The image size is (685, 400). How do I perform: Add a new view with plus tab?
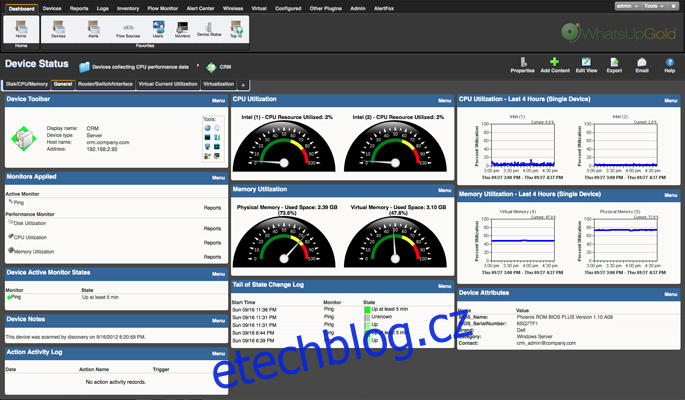[x=243, y=85]
